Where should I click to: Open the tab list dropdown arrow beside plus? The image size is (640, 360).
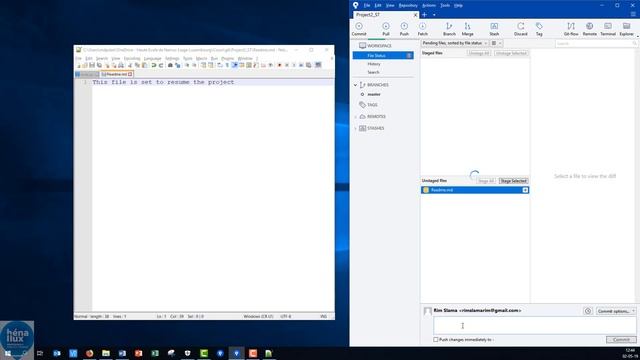click(434, 15)
